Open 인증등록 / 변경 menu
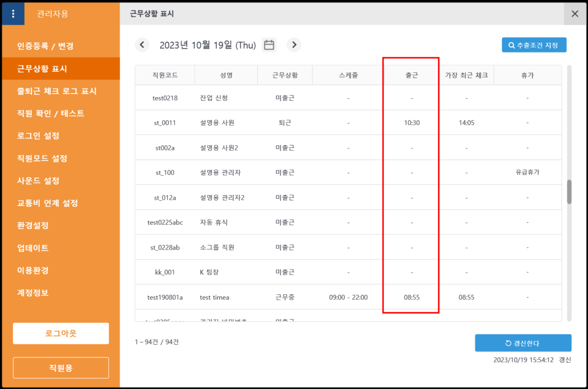This screenshot has height=389, width=588. 45,46
